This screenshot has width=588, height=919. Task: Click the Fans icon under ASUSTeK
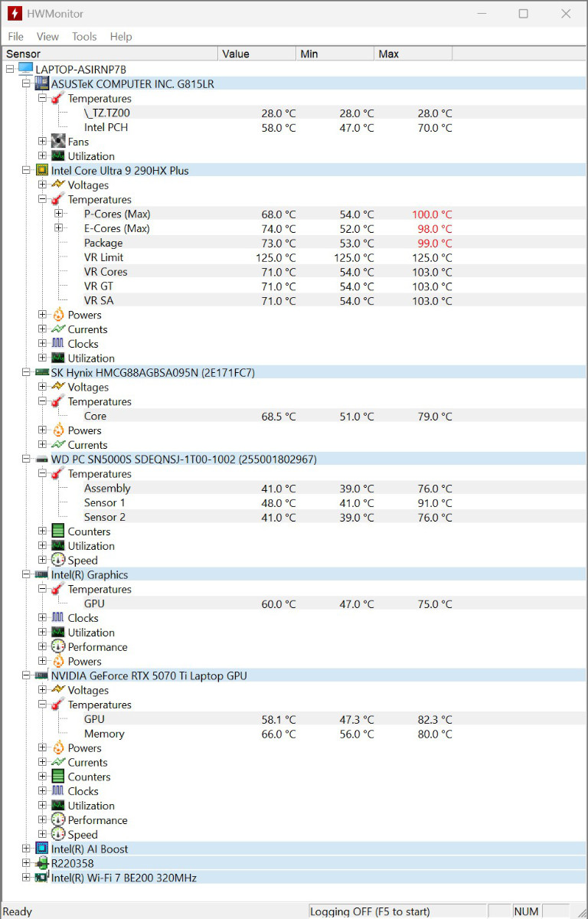58,141
